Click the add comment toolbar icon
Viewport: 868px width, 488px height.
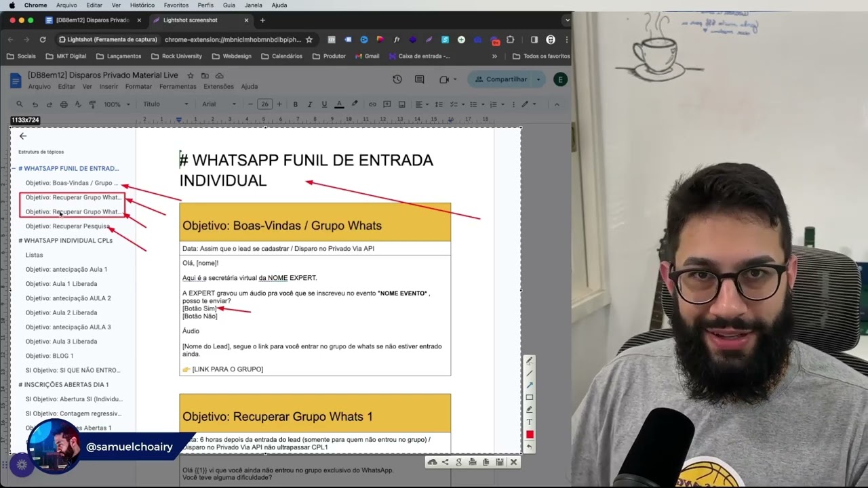387,104
